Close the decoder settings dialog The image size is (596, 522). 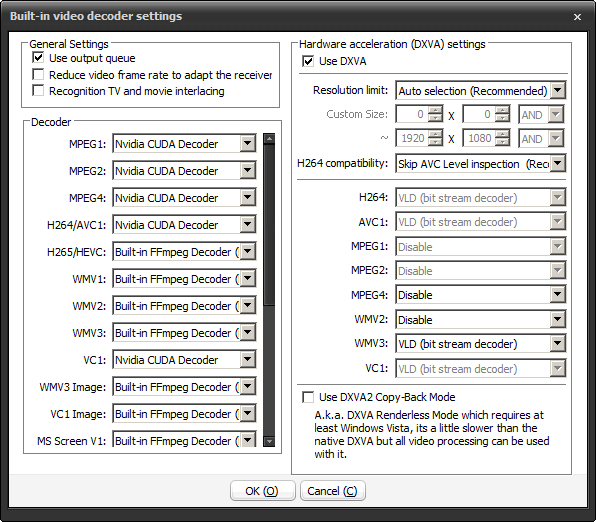tap(577, 17)
